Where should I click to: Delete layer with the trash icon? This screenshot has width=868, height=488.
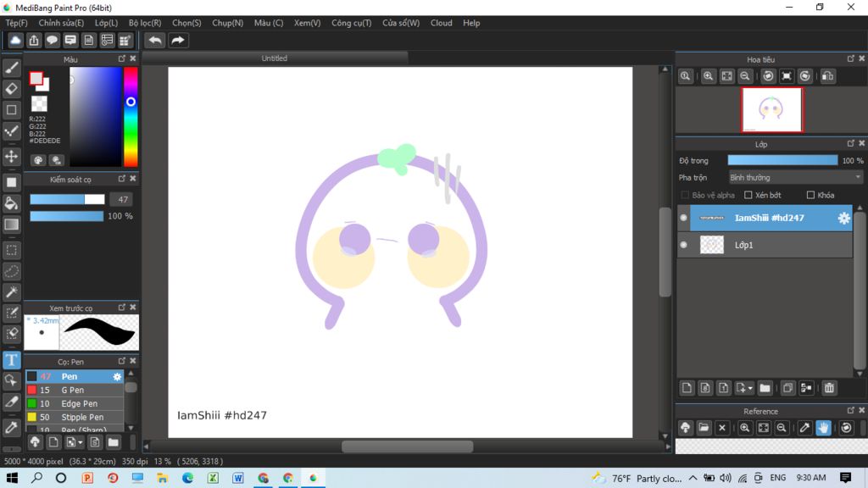tap(829, 388)
